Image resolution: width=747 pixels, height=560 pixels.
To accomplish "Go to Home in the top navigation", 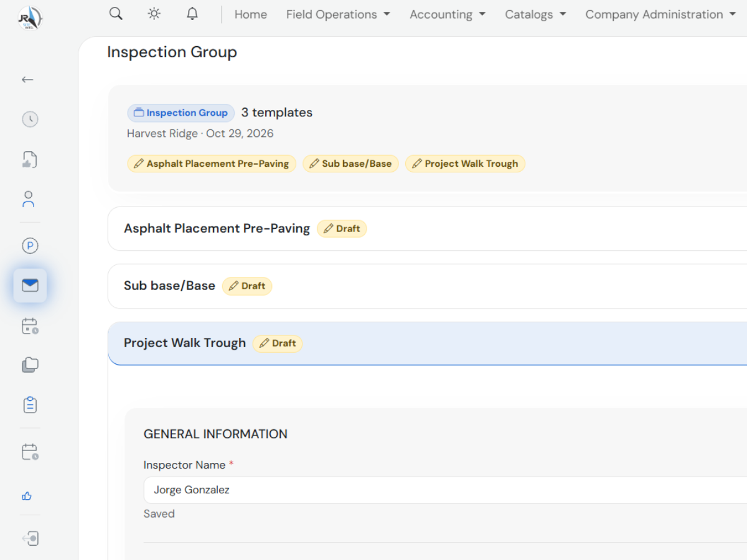I will click(251, 14).
